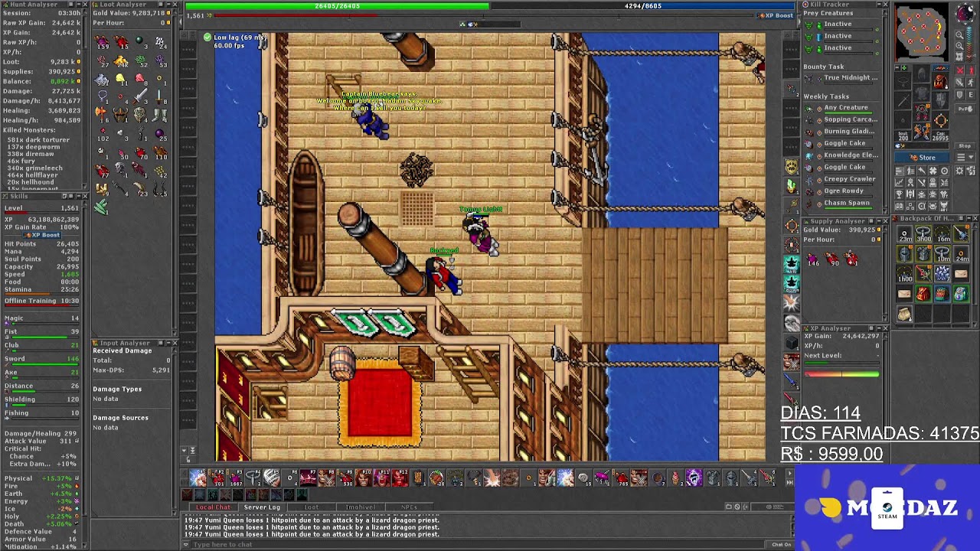Click the shield equipment slot
Image resolution: width=980 pixels, height=551 pixels.
tap(940, 102)
